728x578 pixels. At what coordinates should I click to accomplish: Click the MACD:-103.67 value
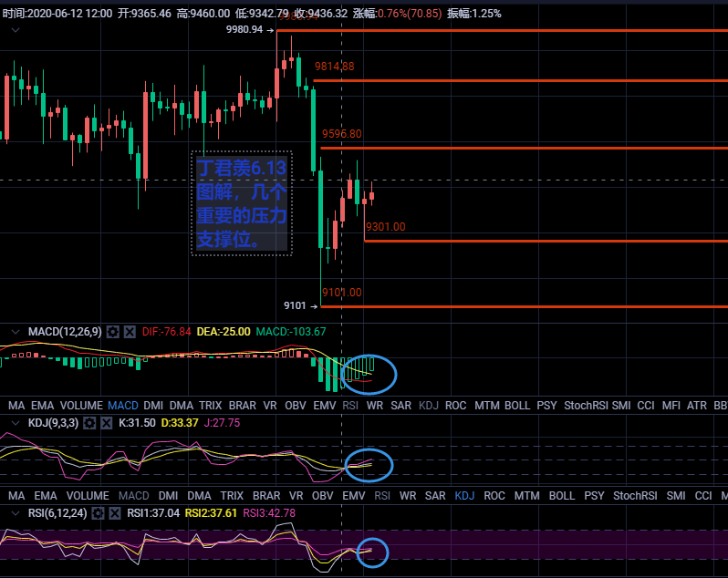click(x=291, y=332)
